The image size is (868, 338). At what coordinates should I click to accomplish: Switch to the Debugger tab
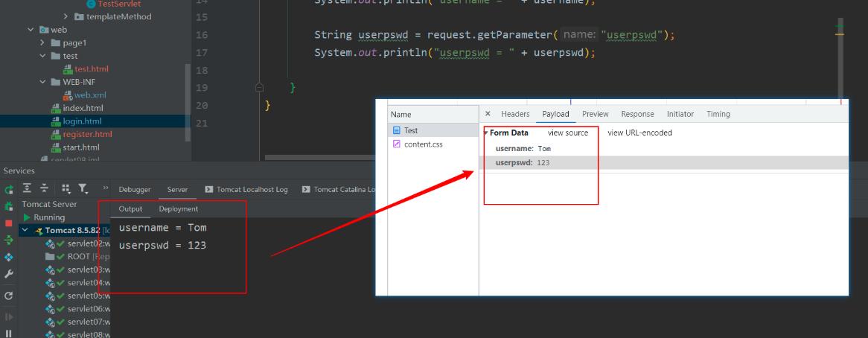135,189
